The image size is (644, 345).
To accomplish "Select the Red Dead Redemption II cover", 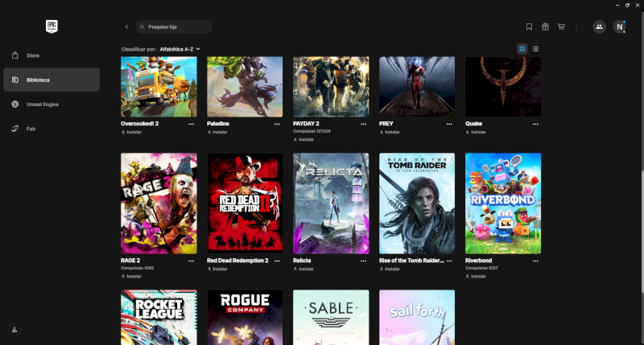I will point(245,203).
